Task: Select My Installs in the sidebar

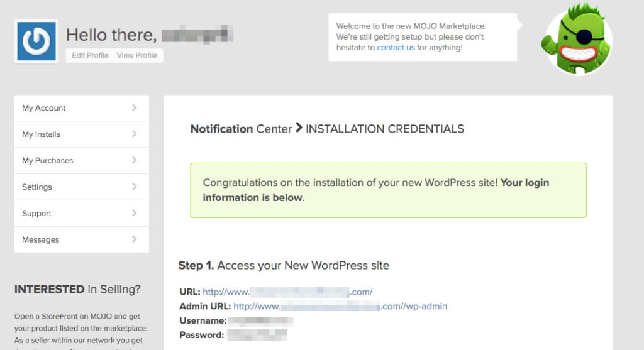Action: click(42, 134)
